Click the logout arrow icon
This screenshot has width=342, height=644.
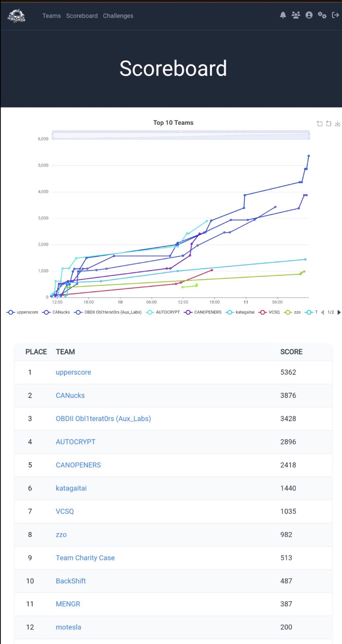pyautogui.click(x=335, y=15)
